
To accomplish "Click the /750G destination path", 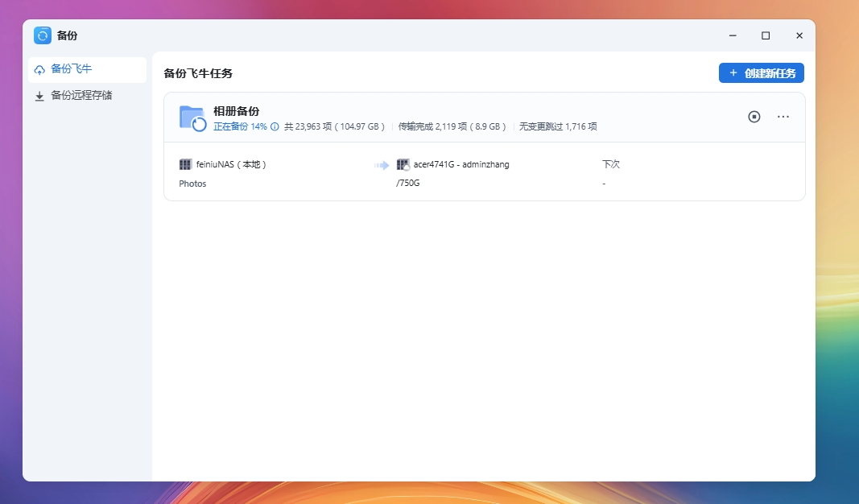I will [407, 183].
